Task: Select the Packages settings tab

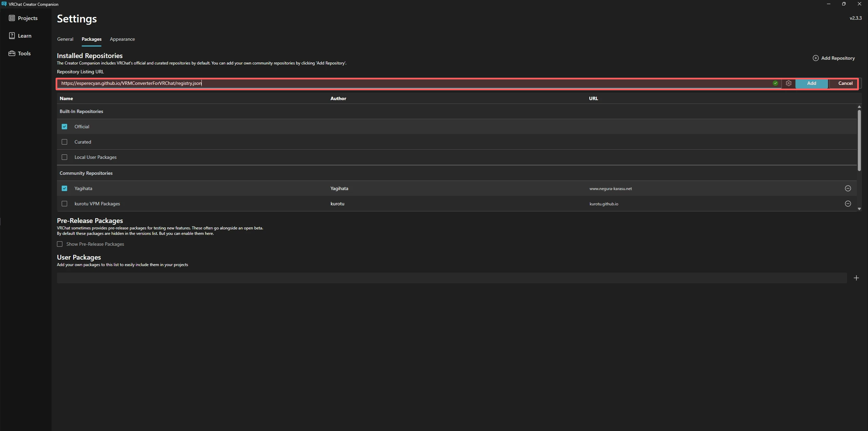Action: pyautogui.click(x=92, y=39)
